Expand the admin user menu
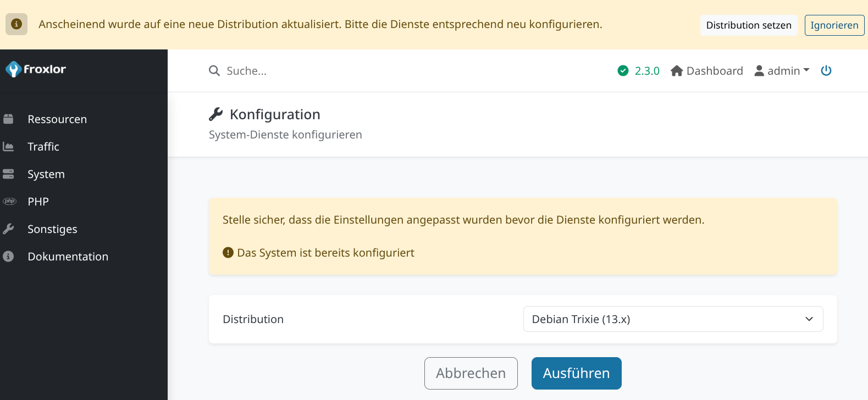This screenshot has width=868, height=400. coord(782,71)
